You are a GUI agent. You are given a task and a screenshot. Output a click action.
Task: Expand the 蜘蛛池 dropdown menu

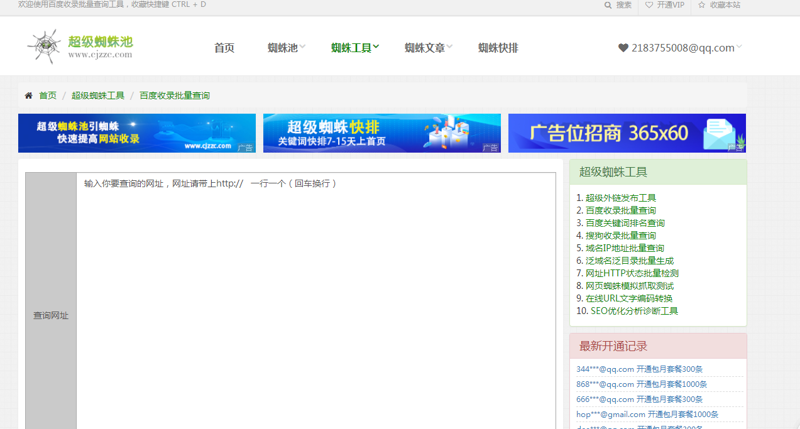(x=286, y=48)
